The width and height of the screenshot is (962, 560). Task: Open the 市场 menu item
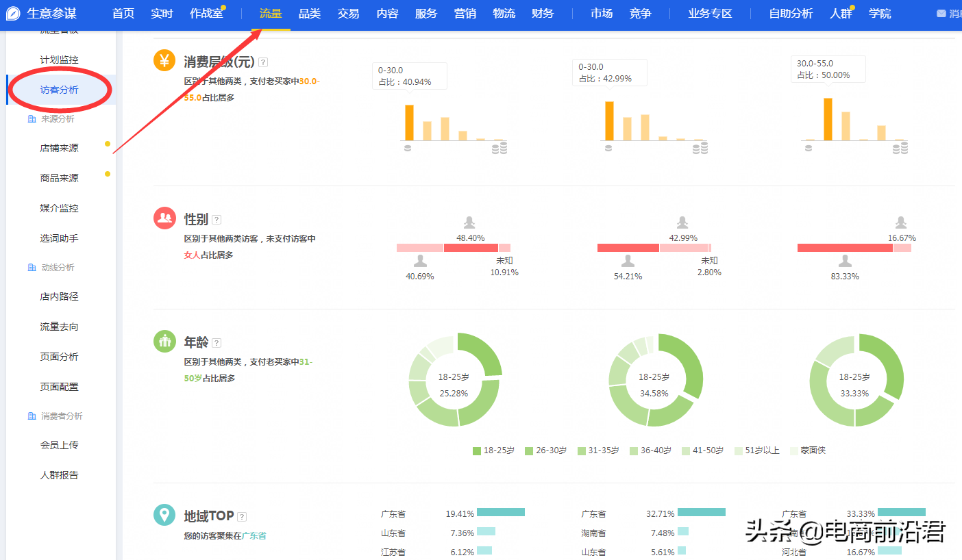(x=602, y=12)
